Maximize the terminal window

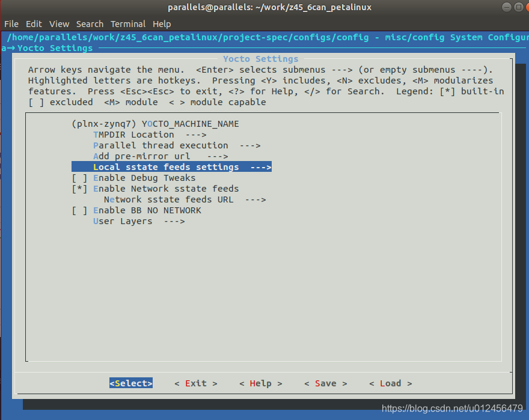(519, 7)
